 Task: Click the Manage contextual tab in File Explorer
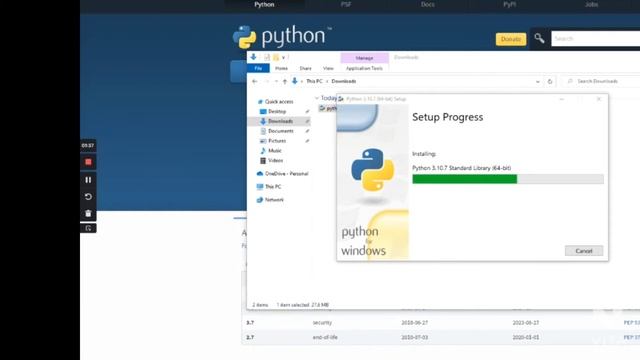coord(364,58)
